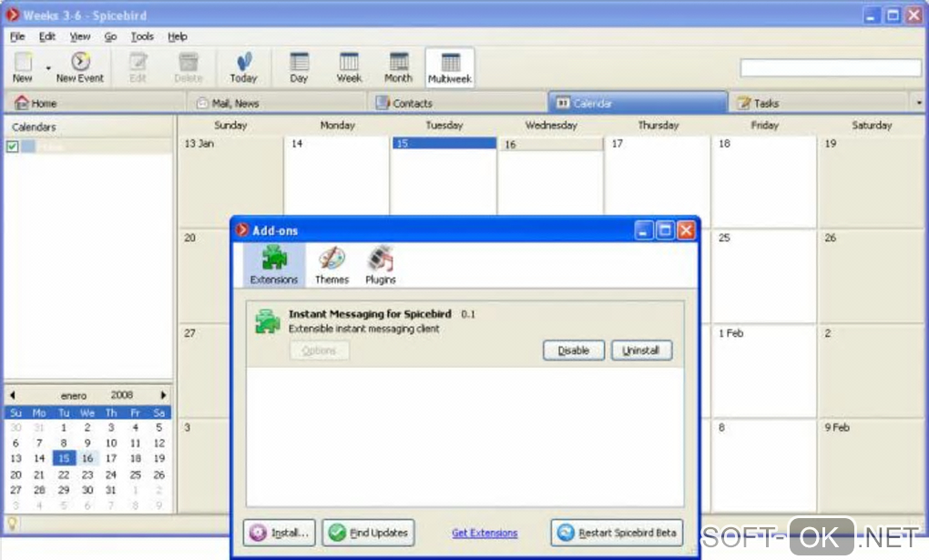Select the highlighted Tuesday 15 day header
The height and width of the screenshot is (560, 929).
pyautogui.click(x=444, y=143)
